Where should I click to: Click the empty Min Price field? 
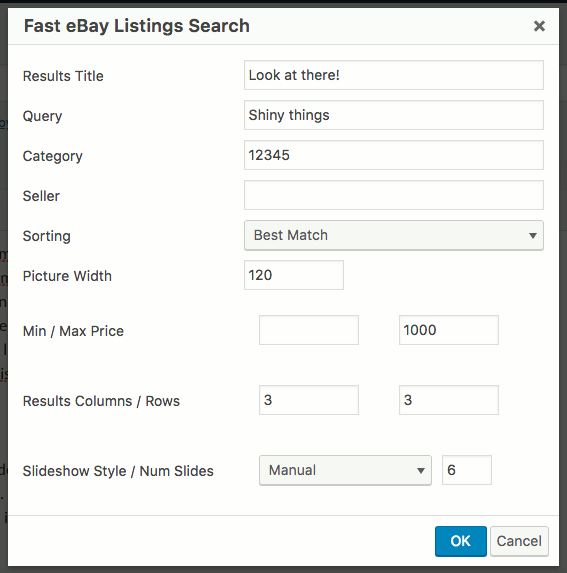(x=309, y=330)
